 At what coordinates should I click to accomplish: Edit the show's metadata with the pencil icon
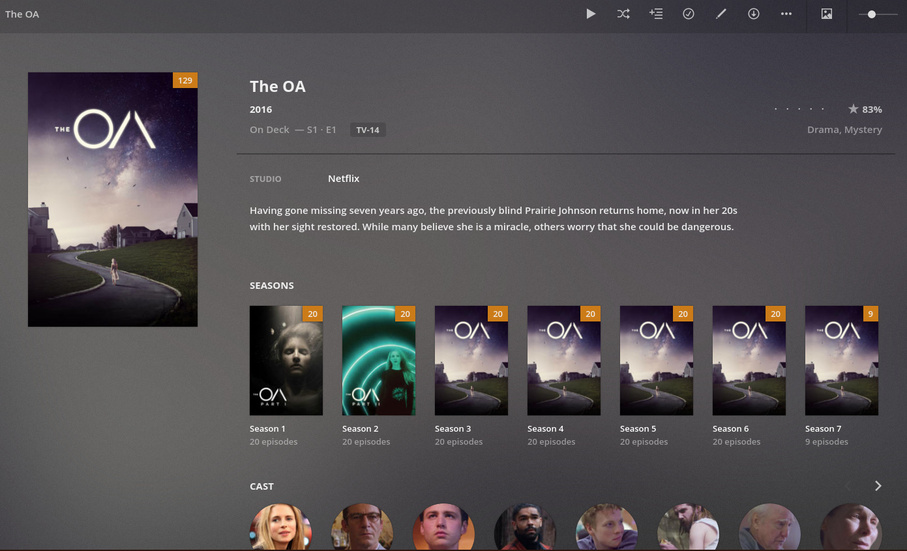point(721,14)
